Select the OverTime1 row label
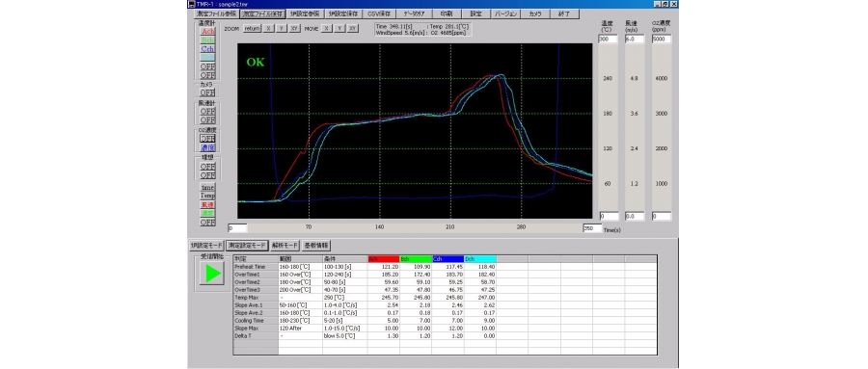This screenshot has width=868, height=369. coord(256,274)
